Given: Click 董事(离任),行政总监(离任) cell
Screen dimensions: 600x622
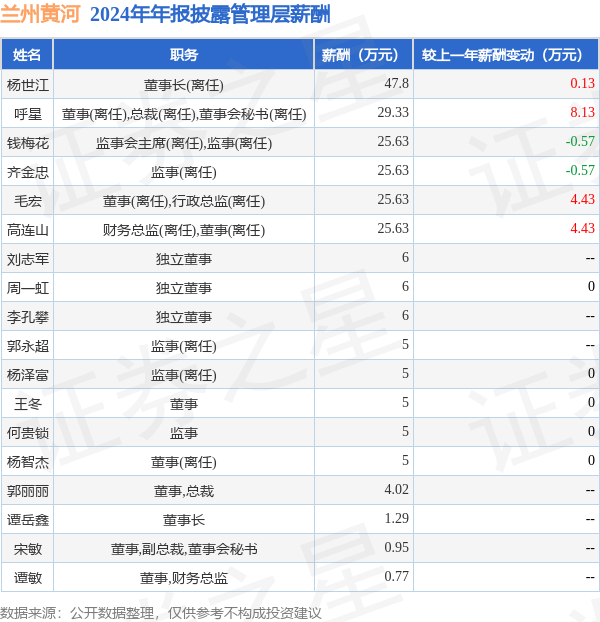Looking at the screenshot, I should (184, 201).
